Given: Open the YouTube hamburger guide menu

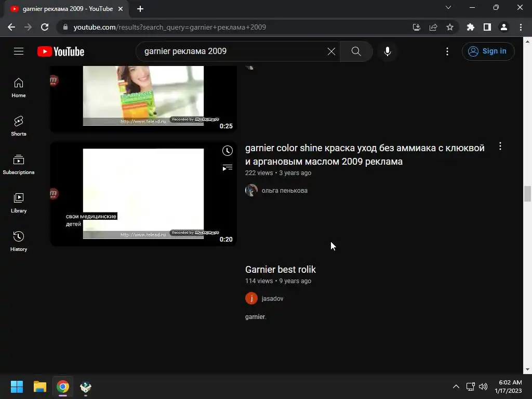Looking at the screenshot, I should click(x=19, y=51).
